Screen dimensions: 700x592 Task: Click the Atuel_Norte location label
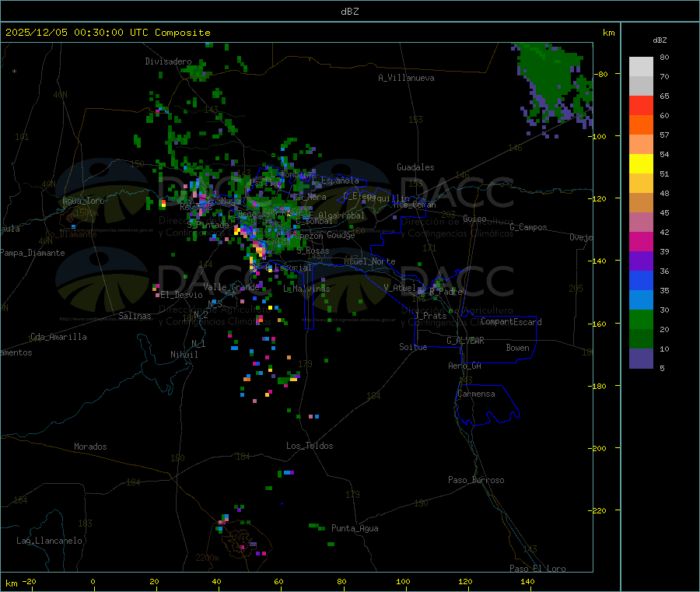tap(369, 261)
